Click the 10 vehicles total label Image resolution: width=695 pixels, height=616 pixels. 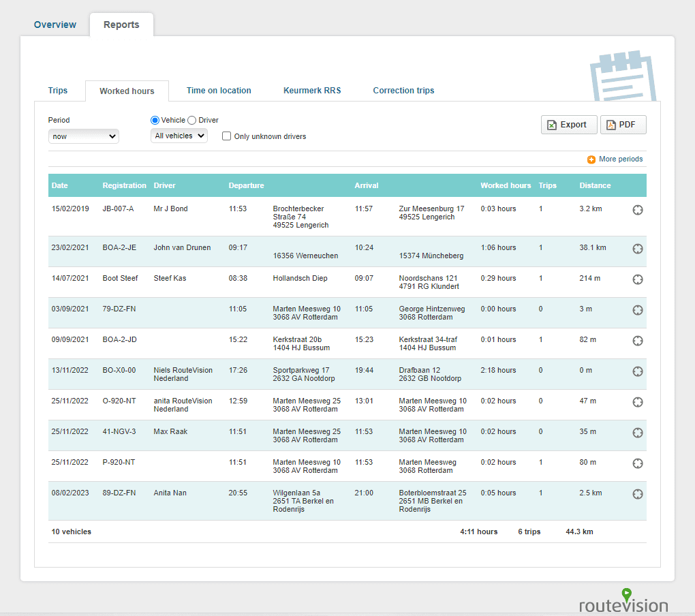tap(71, 532)
